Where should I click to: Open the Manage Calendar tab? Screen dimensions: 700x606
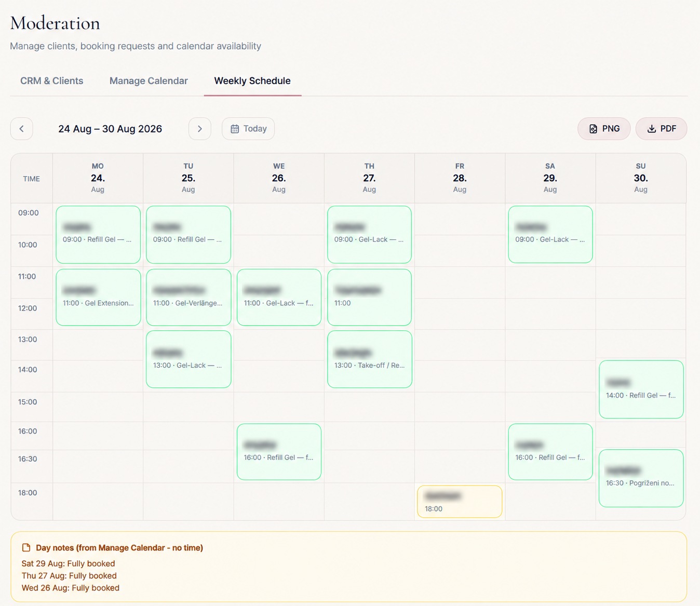tap(149, 81)
